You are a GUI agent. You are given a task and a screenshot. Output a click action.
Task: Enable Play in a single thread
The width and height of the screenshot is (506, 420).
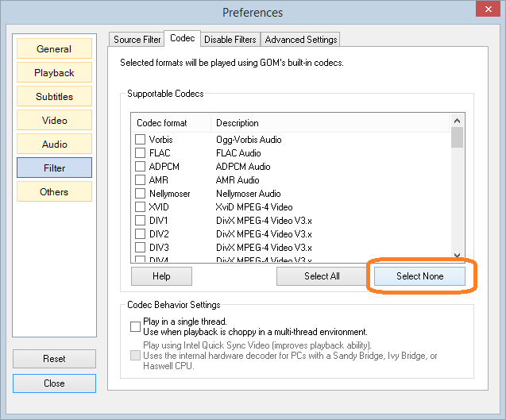pos(135,326)
